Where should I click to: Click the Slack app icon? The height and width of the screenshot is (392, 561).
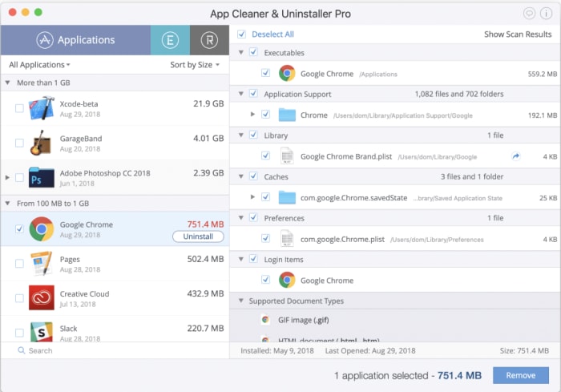tap(41, 332)
